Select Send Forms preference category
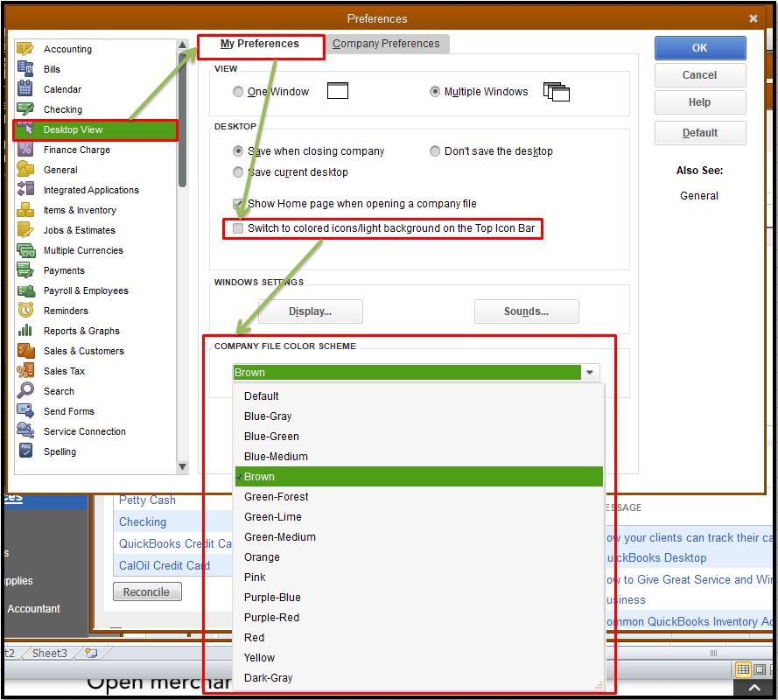Image resolution: width=778 pixels, height=700 pixels. (x=95, y=411)
